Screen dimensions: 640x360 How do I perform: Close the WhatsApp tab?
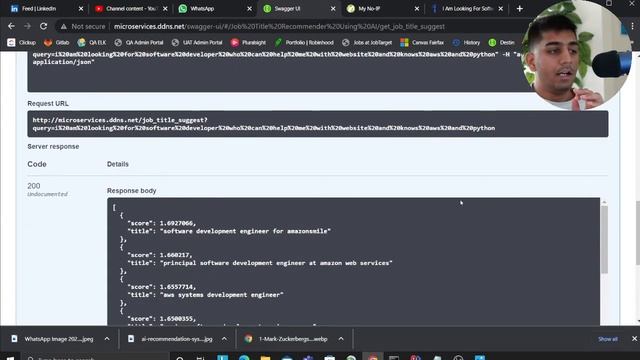coord(249,9)
